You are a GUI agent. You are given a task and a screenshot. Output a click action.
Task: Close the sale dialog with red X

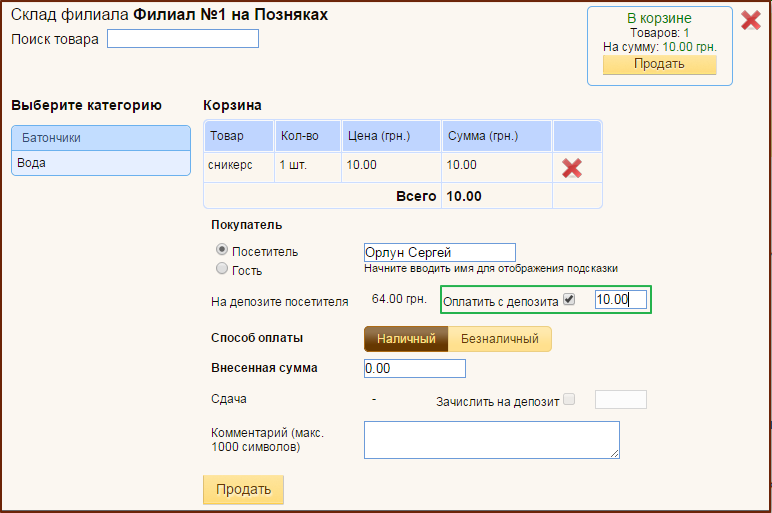[751, 20]
